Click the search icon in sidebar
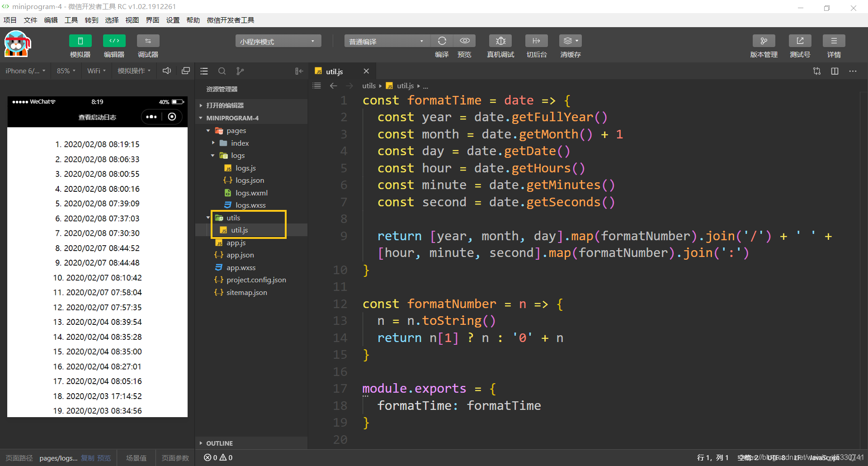 coord(222,71)
